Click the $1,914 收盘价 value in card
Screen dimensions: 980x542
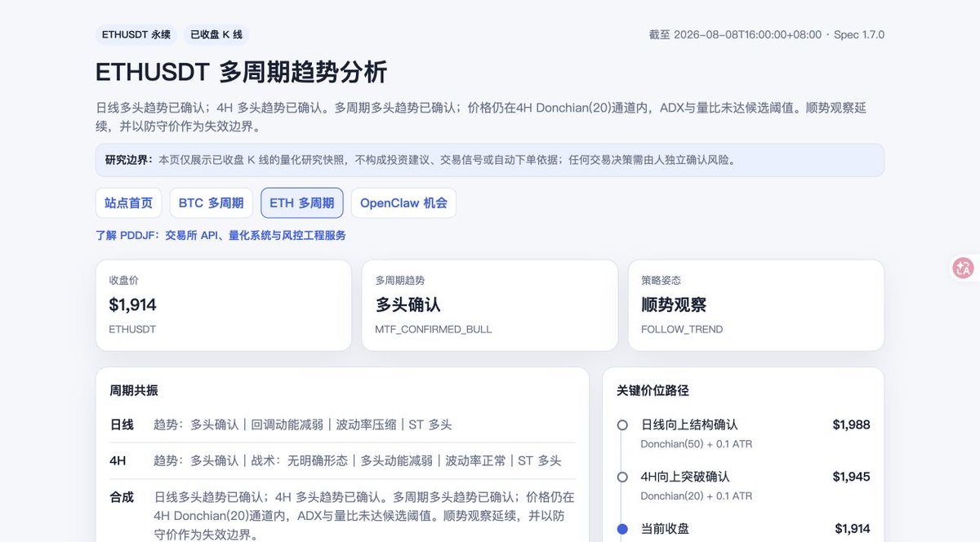132,305
